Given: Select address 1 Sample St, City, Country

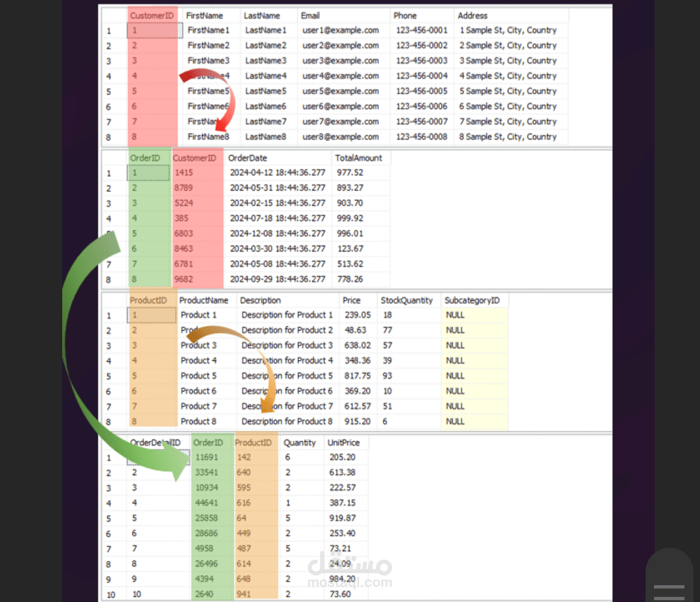Looking at the screenshot, I should (508, 30).
